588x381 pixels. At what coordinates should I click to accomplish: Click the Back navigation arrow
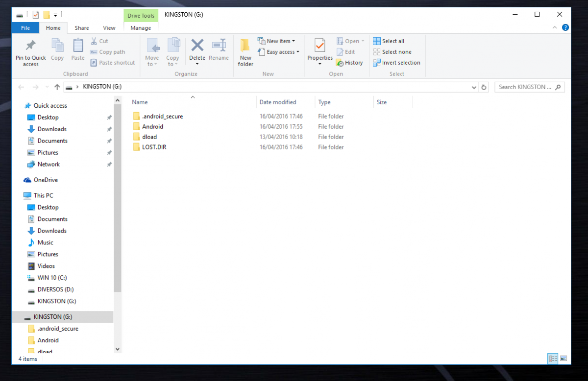(x=21, y=87)
